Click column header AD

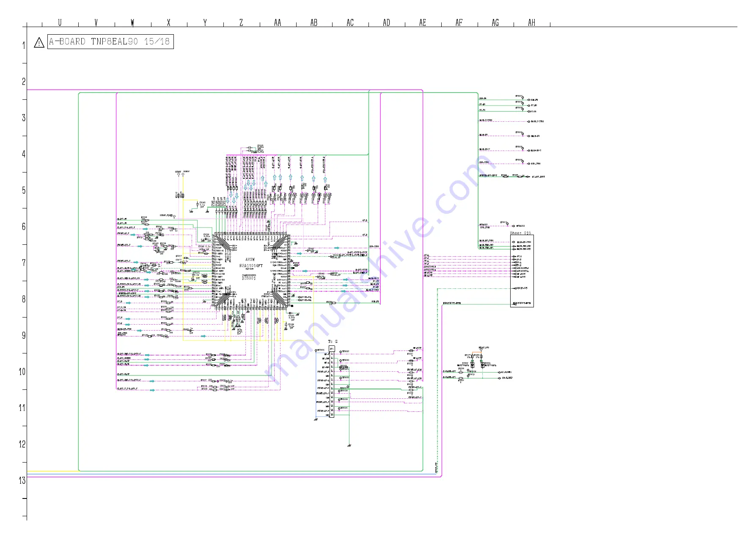(387, 22)
